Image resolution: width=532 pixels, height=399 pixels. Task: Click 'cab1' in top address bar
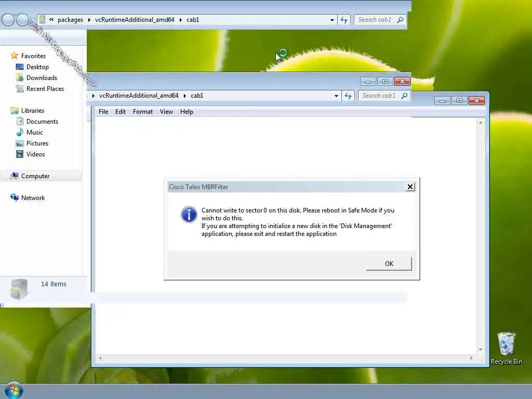coord(193,20)
